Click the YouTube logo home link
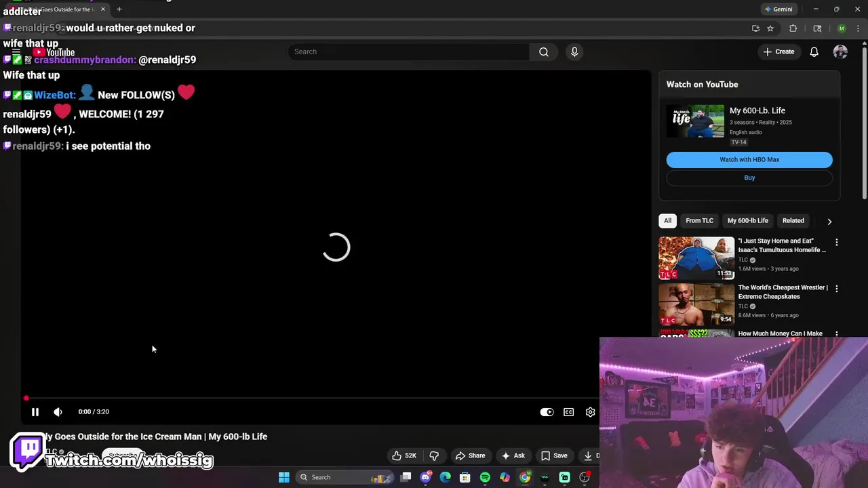 54,52
